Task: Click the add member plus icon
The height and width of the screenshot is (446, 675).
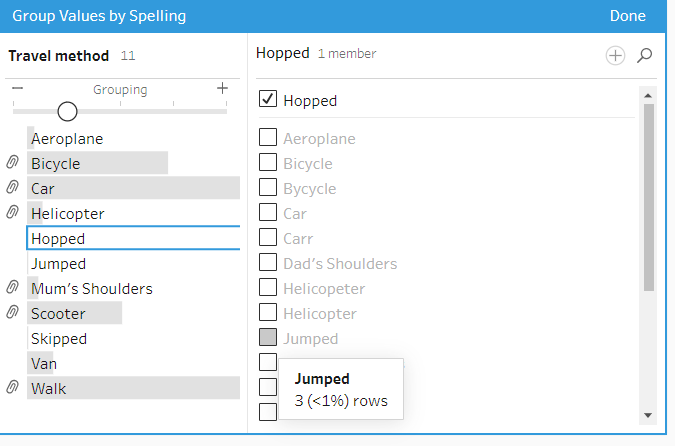Action: (615, 56)
